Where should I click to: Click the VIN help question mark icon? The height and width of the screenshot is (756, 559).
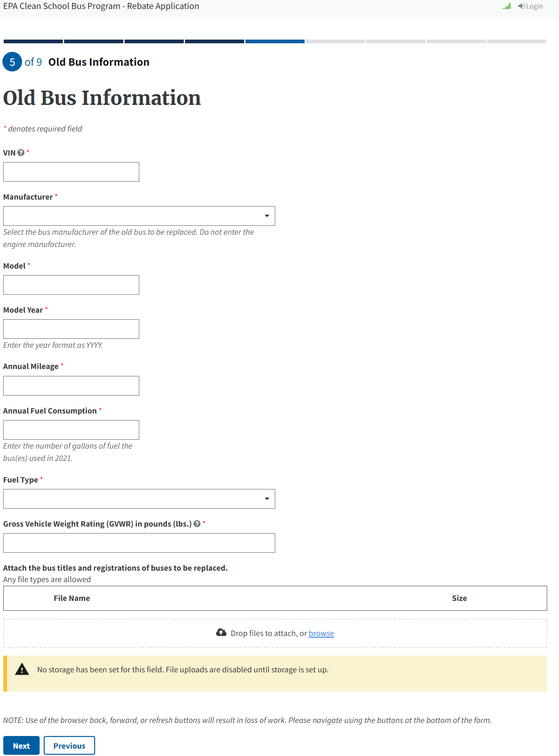tap(21, 153)
